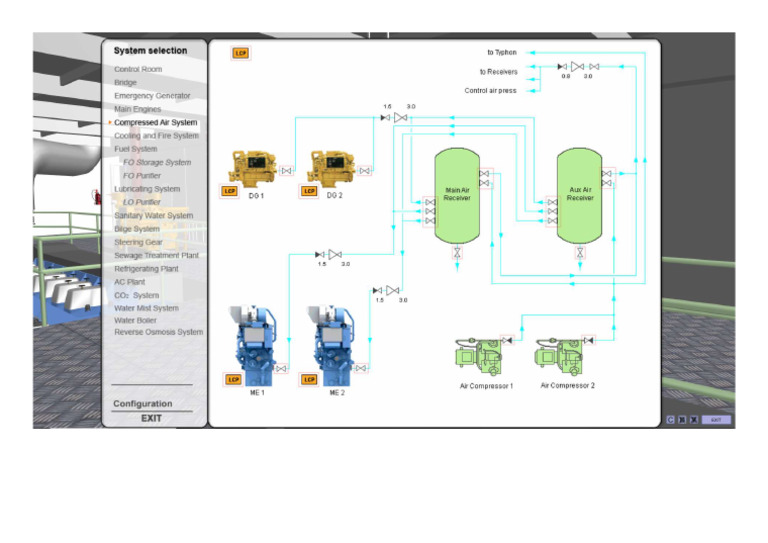
Task: Toggle the ME 2 starting air valve
Action: [361, 368]
